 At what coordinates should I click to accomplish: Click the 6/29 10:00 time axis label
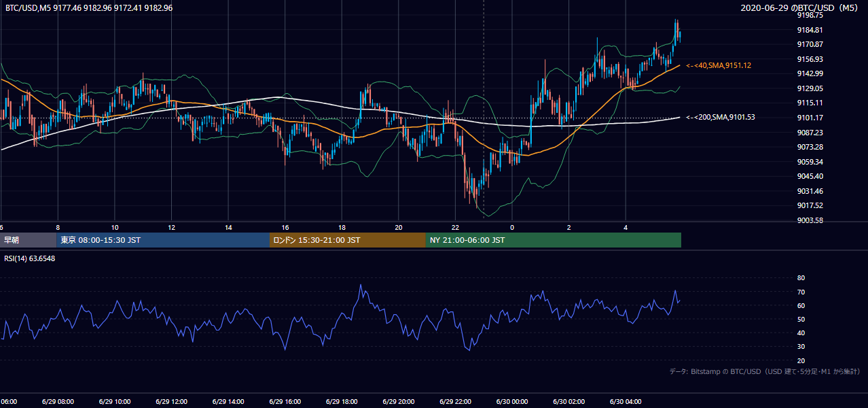115,402
